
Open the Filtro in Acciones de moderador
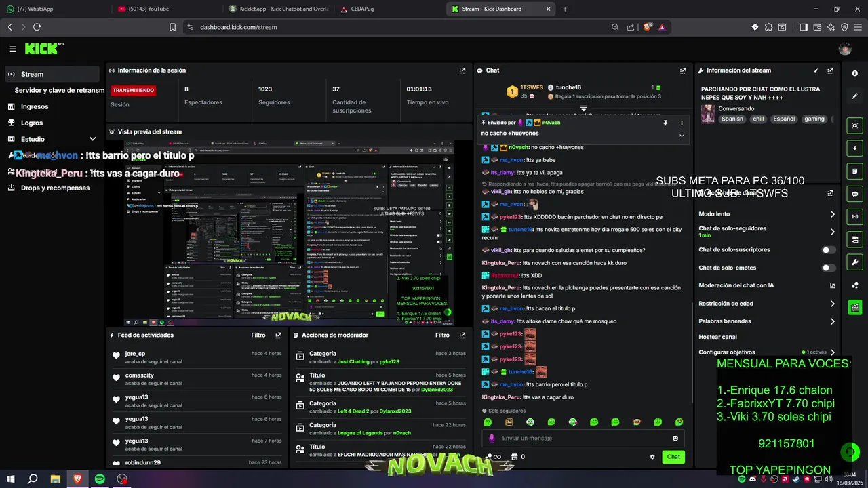pos(442,335)
